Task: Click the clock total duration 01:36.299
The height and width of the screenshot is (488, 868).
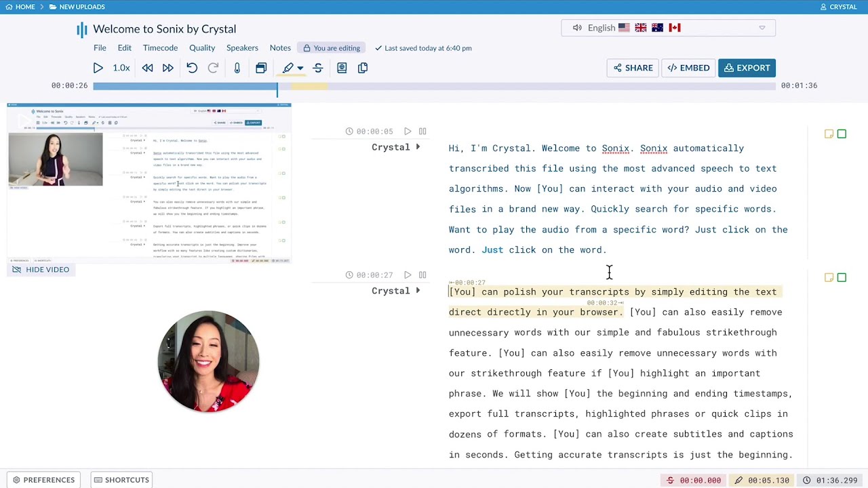Action: [x=829, y=481]
